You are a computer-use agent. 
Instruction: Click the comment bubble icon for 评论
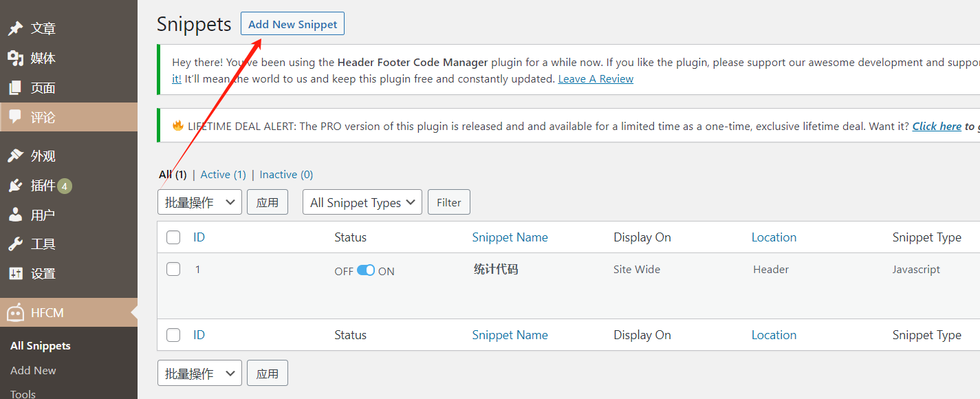pos(15,117)
